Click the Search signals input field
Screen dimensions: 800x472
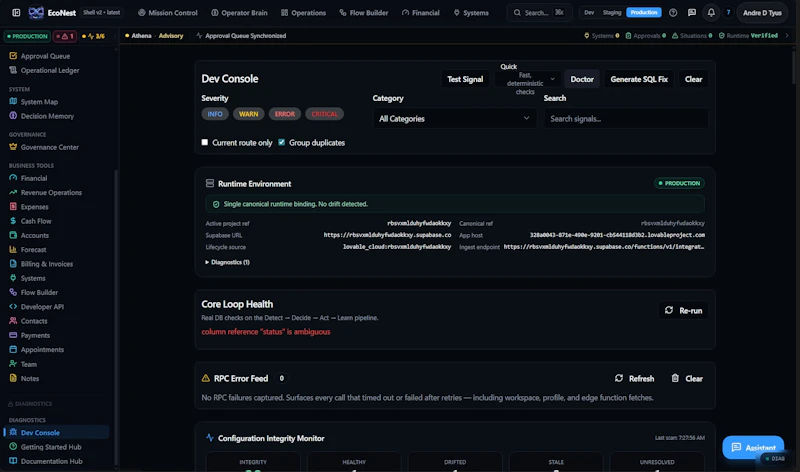(x=626, y=118)
